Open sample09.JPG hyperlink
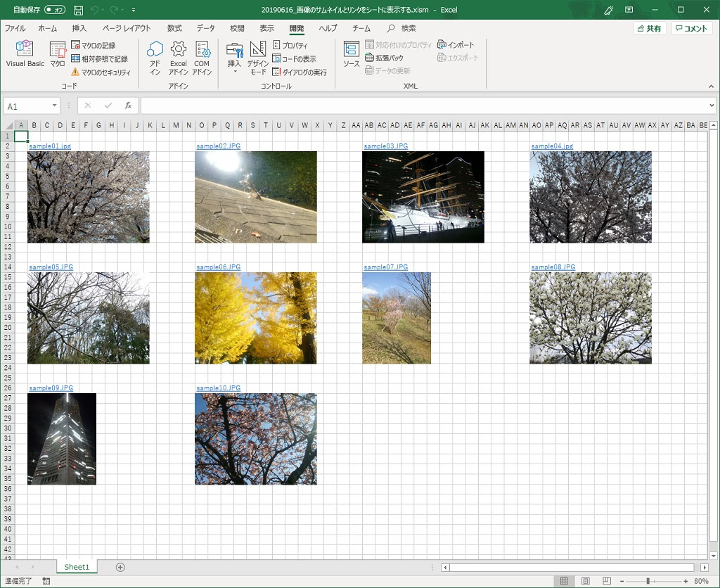Image resolution: width=720 pixels, height=588 pixels. [51, 388]
